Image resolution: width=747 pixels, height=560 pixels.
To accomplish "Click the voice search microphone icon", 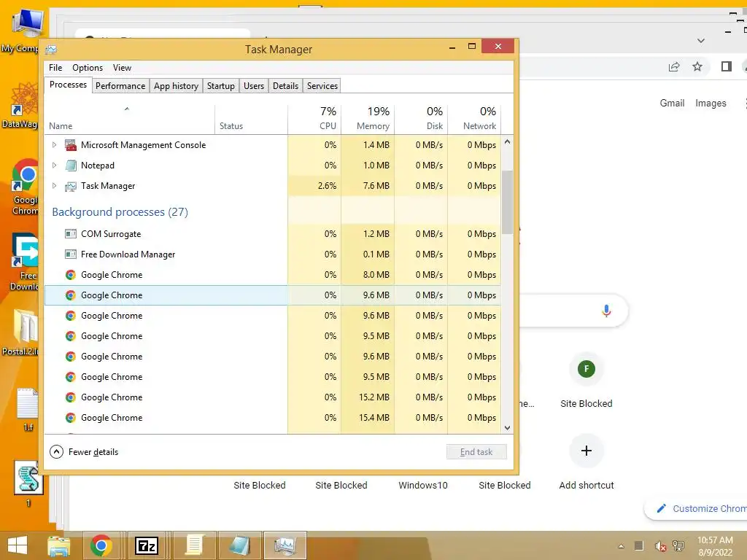I will (x=606, y=311).
